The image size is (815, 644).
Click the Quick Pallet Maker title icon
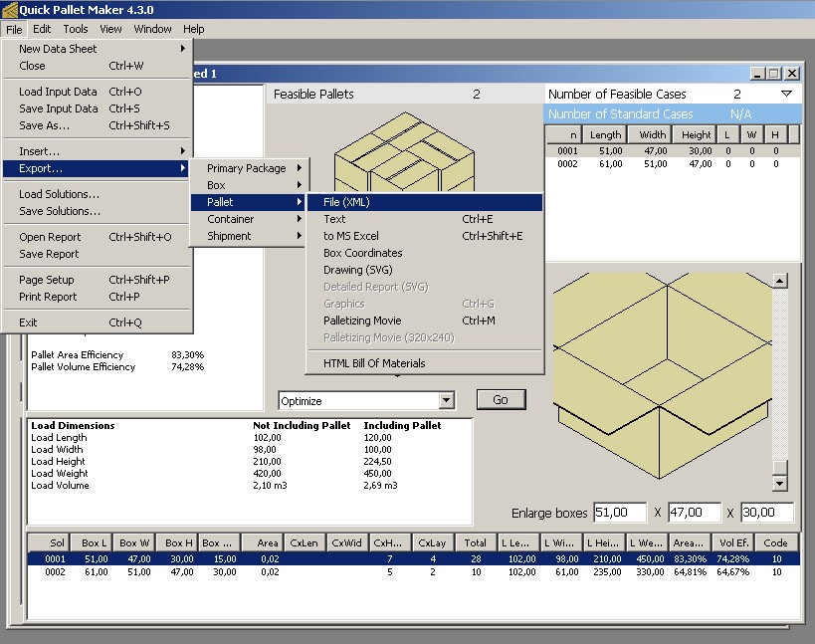[9, 10]
